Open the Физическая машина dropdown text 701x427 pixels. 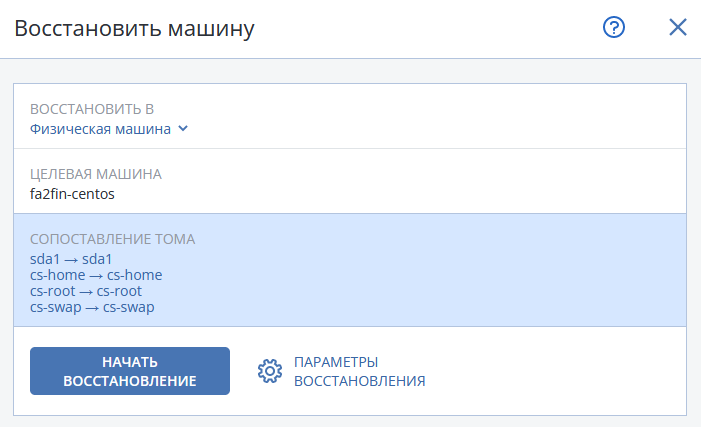101,128
